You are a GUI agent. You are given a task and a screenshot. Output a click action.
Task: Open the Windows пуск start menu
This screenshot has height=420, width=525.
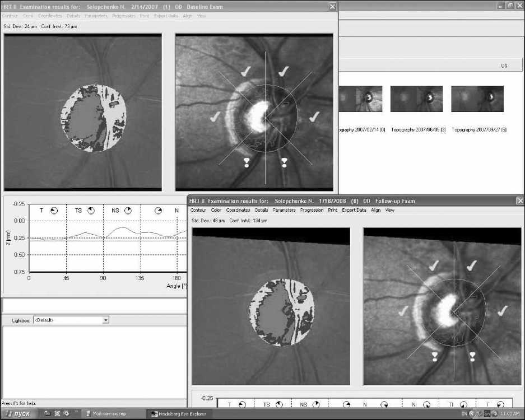point(19,414)
